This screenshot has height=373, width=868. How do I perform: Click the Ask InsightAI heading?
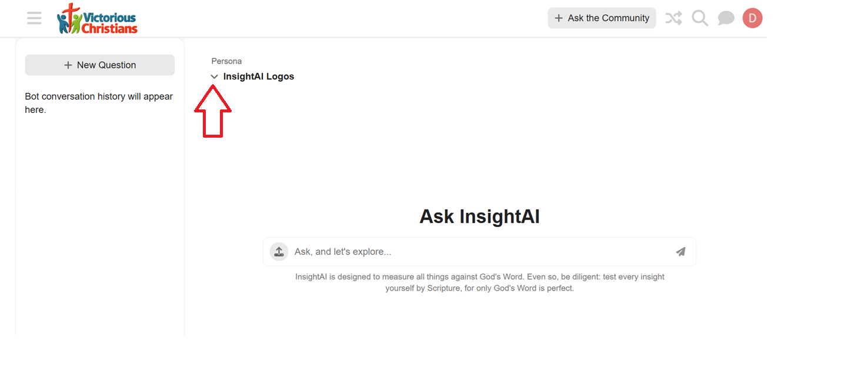pyautogui.click(x=479, y=217)
